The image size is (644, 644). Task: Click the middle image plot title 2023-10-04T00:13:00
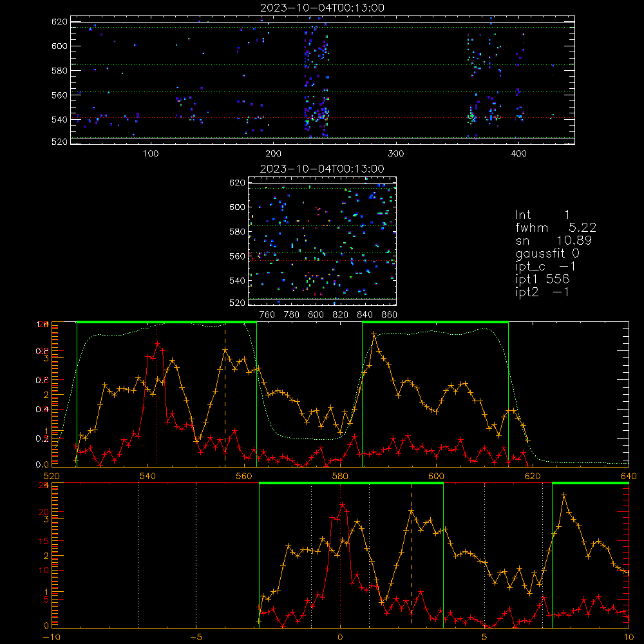tap(323, 169)
